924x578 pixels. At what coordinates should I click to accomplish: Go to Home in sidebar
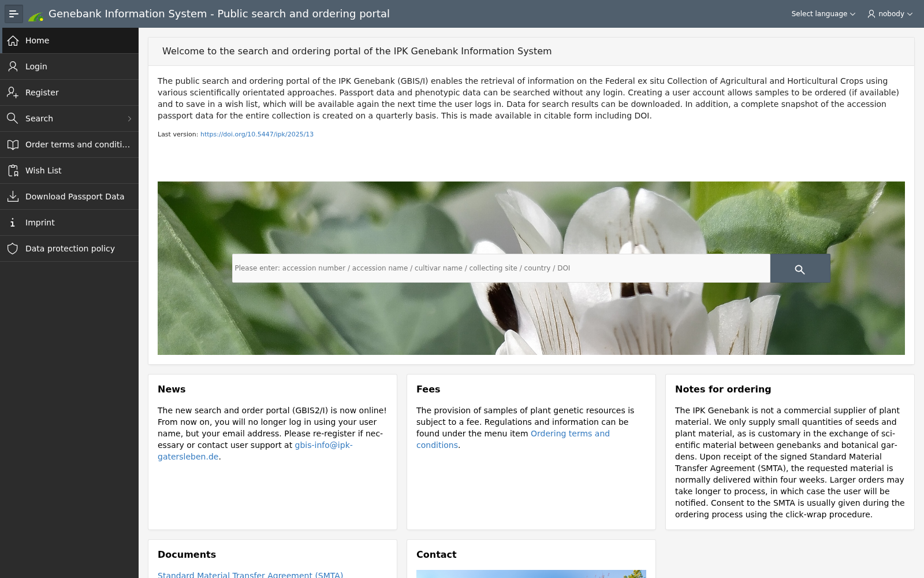click(x=69, y=40)
